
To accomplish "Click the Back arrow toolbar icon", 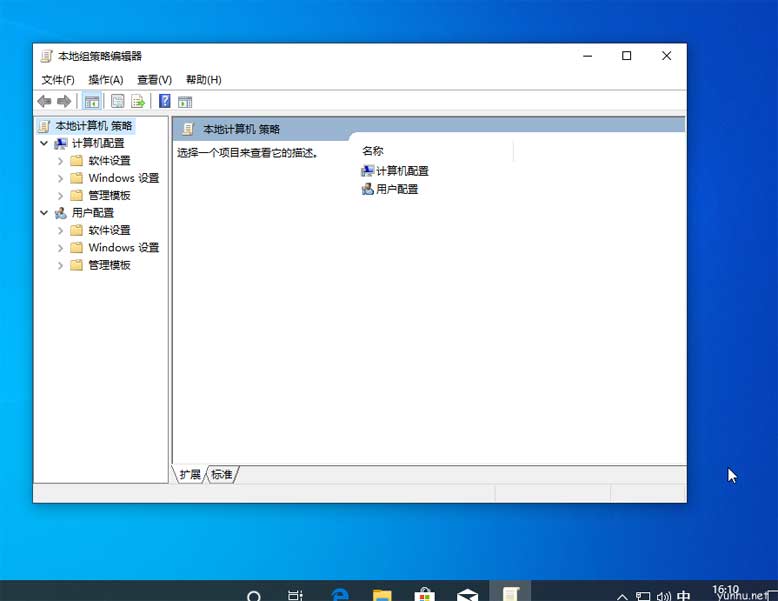I will click(x=44, y=102).
